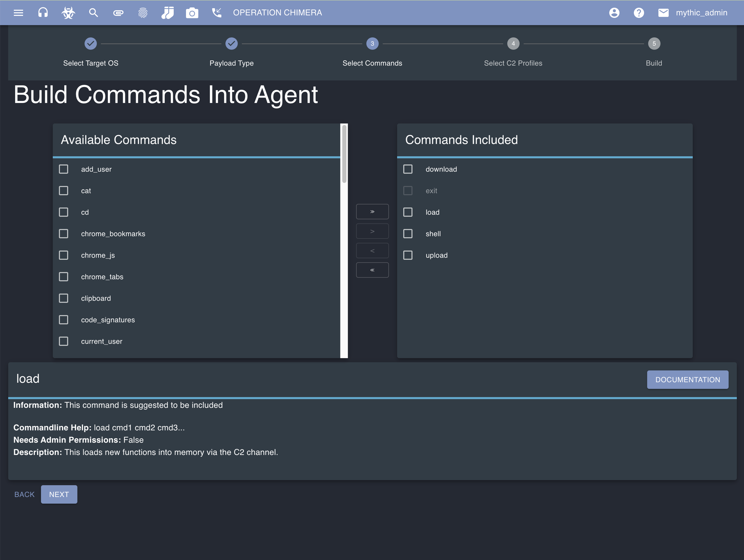This screenshot has height=560, width=744.
Task: Open the socks proxies icon
Action: [x=168, y=13]
